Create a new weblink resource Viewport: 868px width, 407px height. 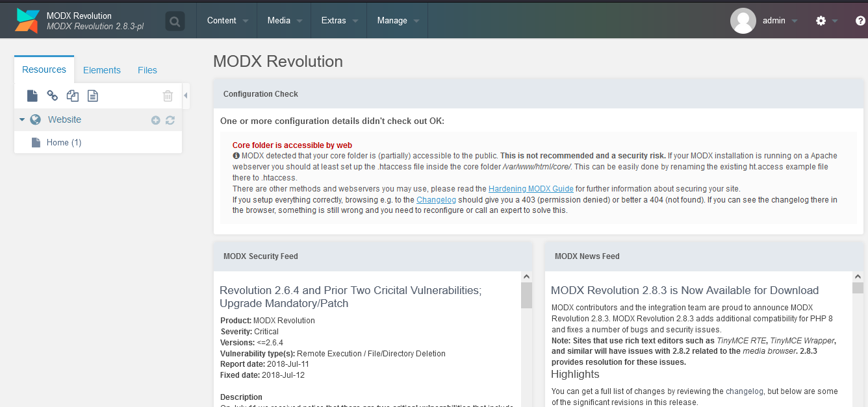[53, 96]
